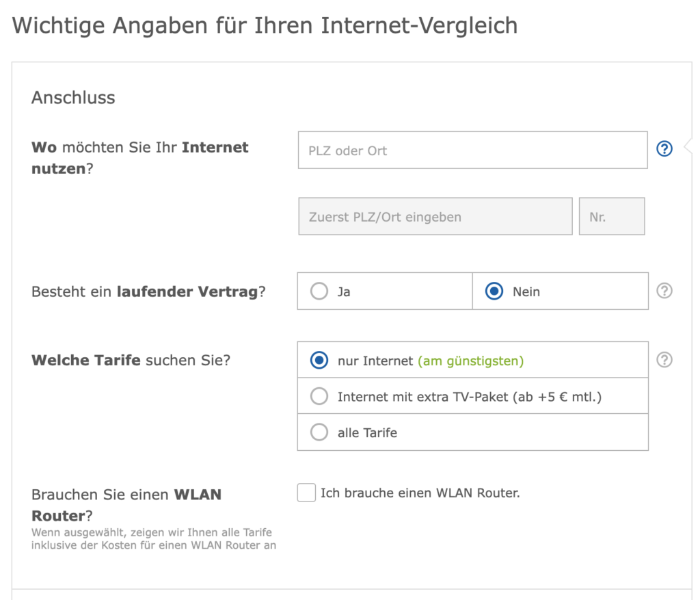This screenshot has height=600, width=700.
Task: Enable 'Ich brauche einen WLAN Router' checkbox
Action: (x=307, y=493)
